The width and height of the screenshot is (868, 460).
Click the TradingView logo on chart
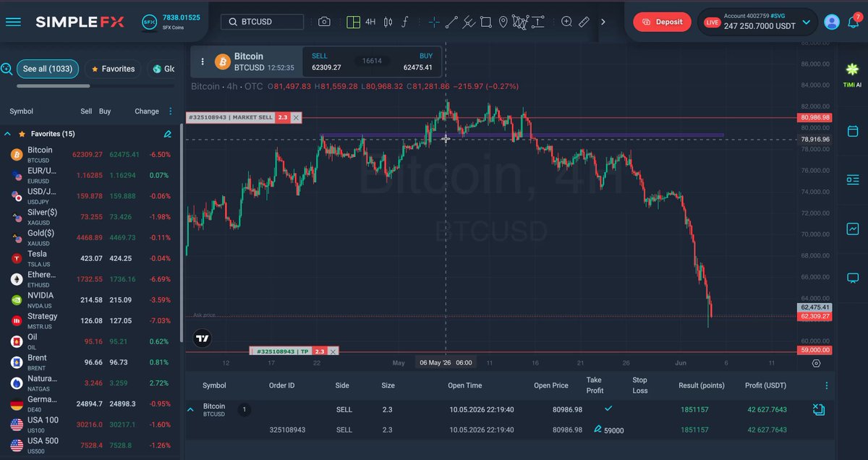point(203,338)
